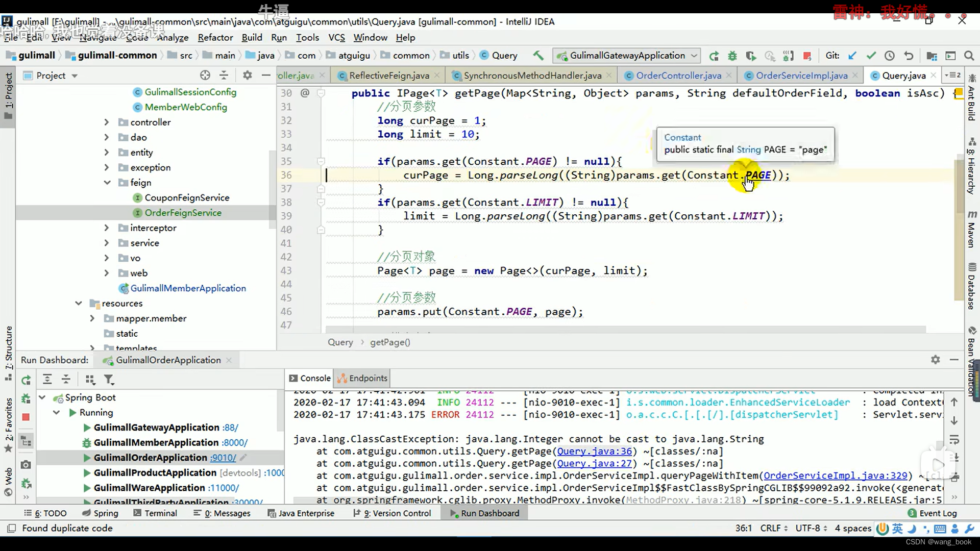Hide the Project panel with minus icon
Image resolution: width=980 pixels, height=551 pixels.
(266, 76)
